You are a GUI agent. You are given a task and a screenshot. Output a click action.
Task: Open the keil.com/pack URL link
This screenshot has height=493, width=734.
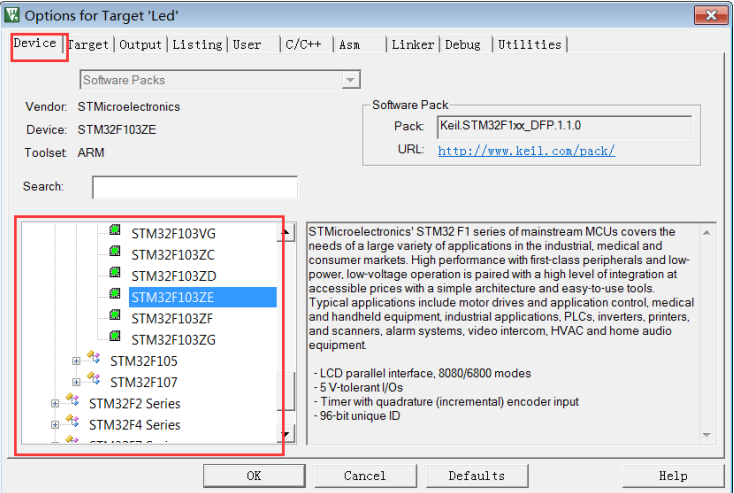click(526, 151)
